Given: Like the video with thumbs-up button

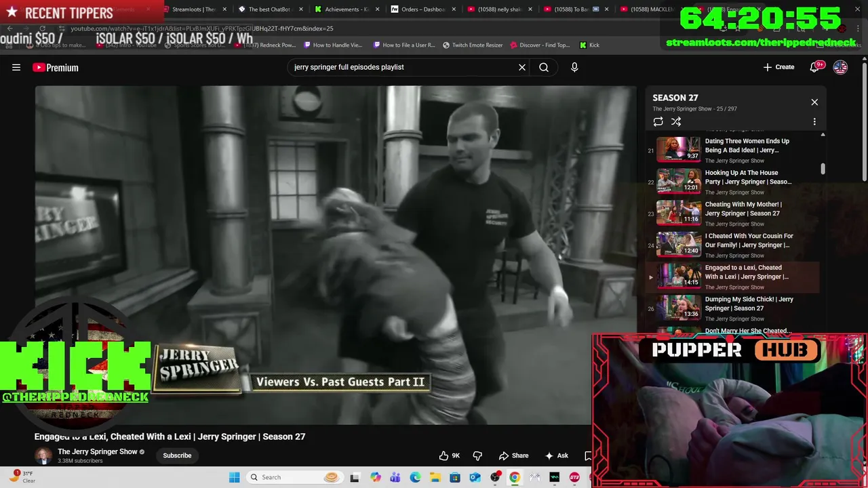Looking at the screenshot, I should tap(449, 455).
